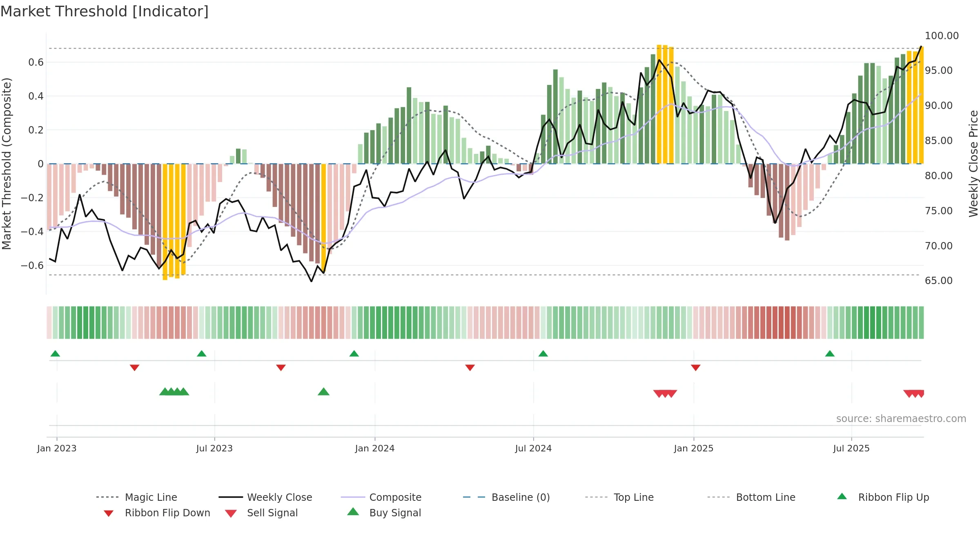Click the ribbon flip up marker before Jan 2024

(x=354, y=353)
